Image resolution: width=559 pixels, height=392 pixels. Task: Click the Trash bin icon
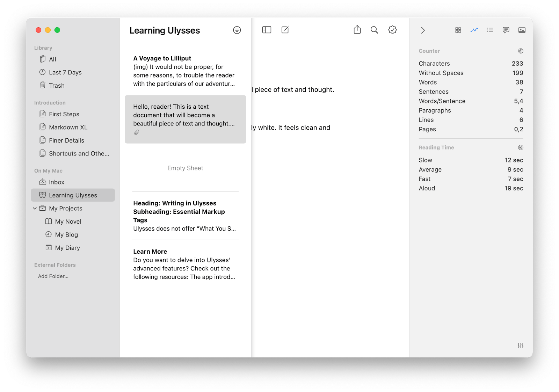tap(43, 85)
